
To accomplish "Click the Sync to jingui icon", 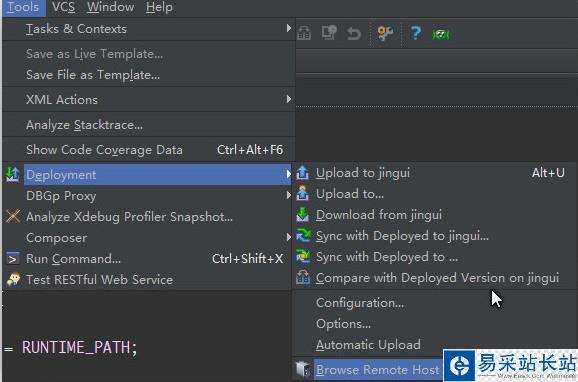I will [303, 235].
